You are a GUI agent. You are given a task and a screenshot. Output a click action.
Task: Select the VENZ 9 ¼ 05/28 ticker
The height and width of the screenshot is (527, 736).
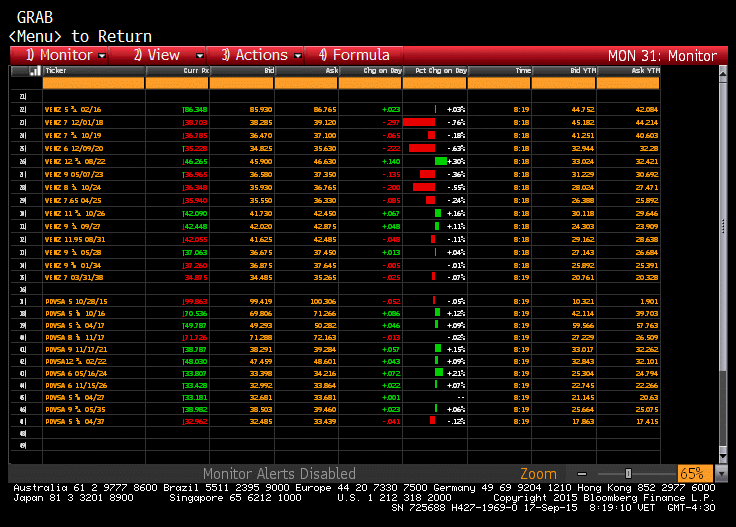click(x=73, y=252)
